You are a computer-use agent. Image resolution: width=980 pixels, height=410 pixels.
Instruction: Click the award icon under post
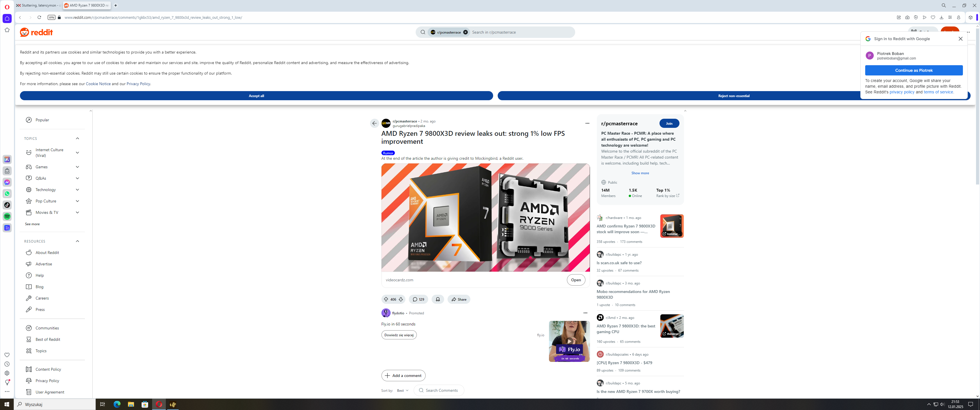[x=438, y=299]
